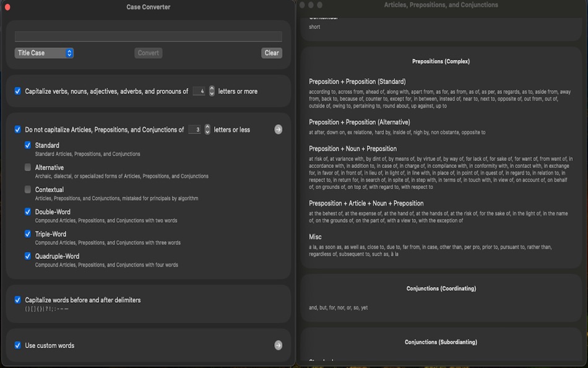Enable the Contextual option
588x368 pixels.
coord(28,189)
